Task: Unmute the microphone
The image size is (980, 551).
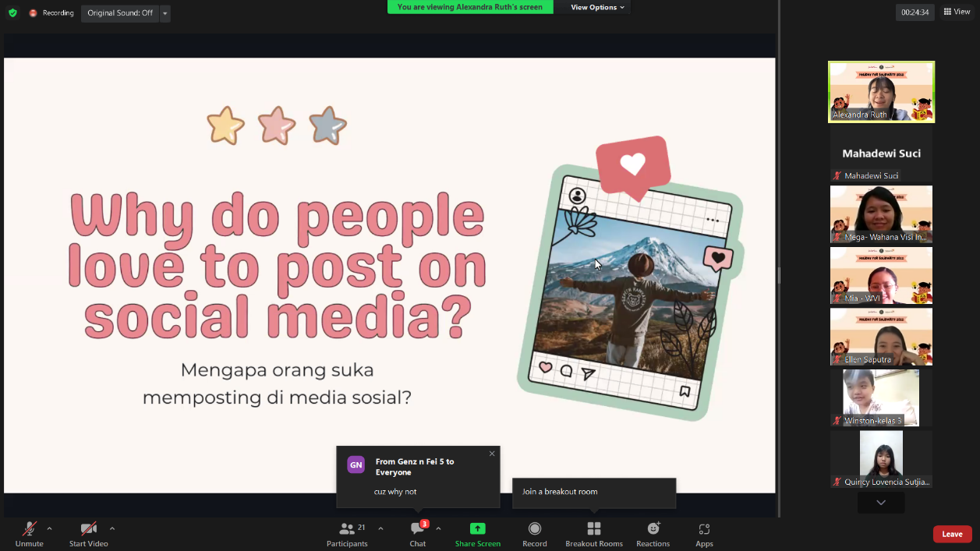Action: [x=29, y=534]
